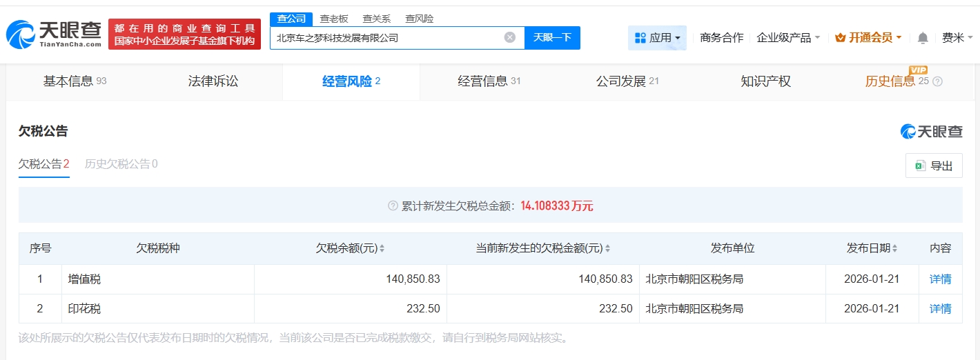The height and width of the screenshot is (360, 980).
Task: Expand the 应用 dropdown
Action: point(657,38)
